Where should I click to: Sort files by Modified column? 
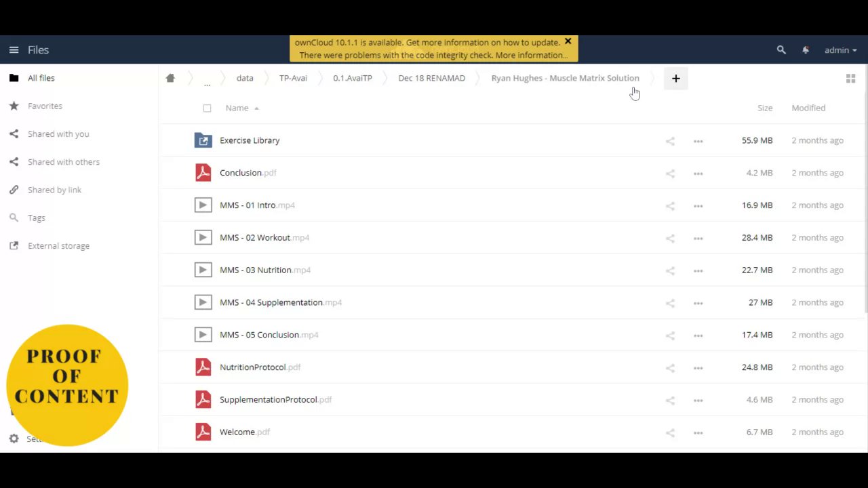pos(808,108)
